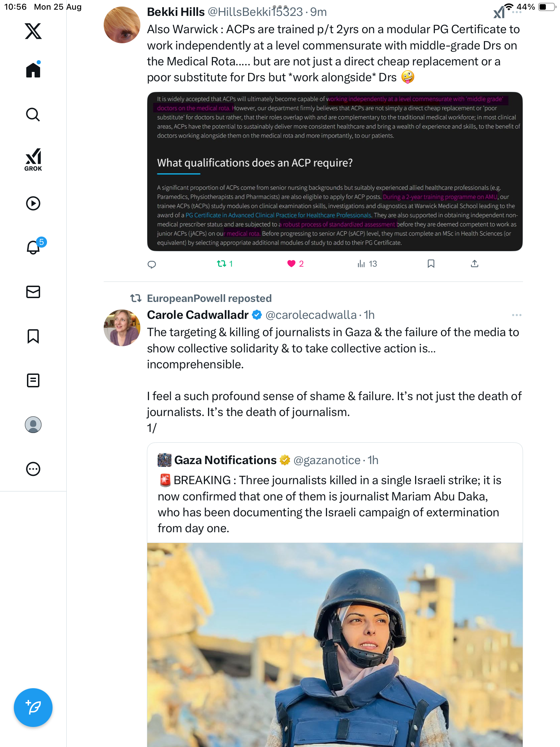Open Bookmarks in the sidebar
The image size is (560, 747).
point(33,336)
